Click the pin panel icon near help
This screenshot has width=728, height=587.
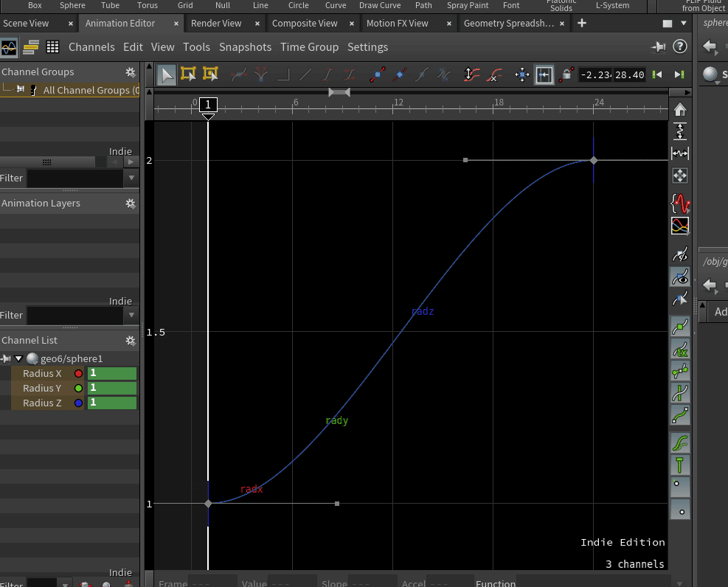point(659,47)
